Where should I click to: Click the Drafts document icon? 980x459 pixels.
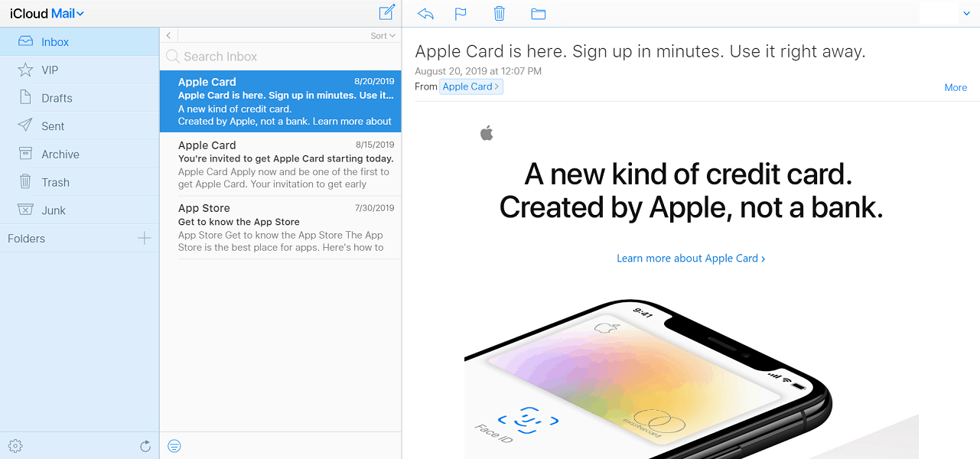click(25, 97)
